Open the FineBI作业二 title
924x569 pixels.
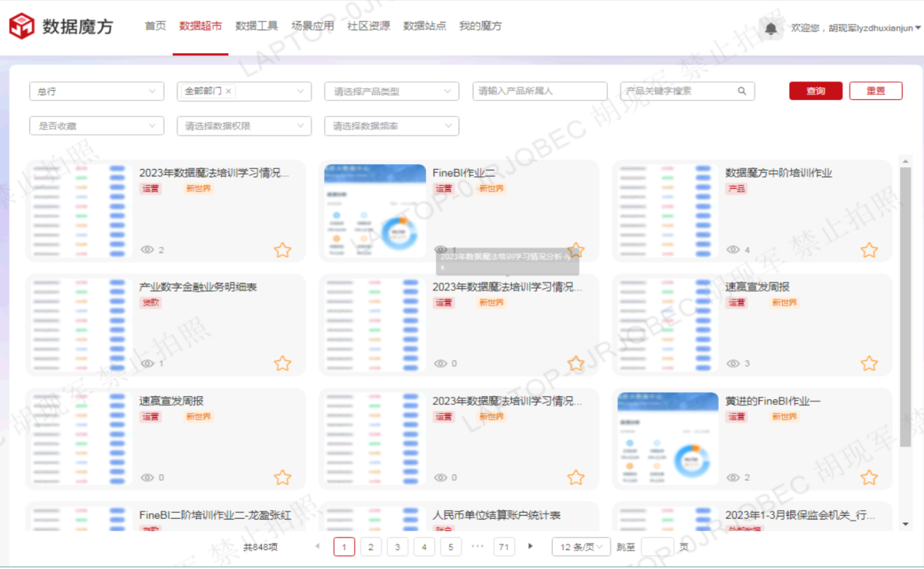pos(464,173)
